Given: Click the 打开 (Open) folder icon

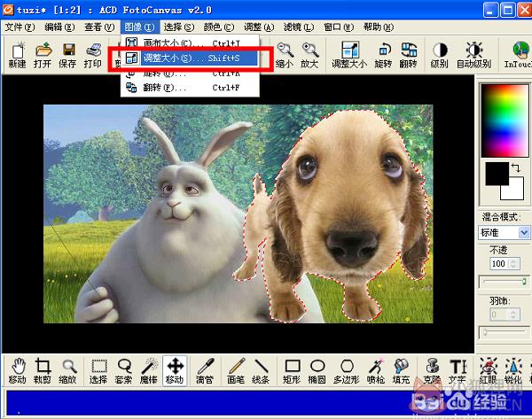Looking at the screenshot, I should (x=43, y=55).
